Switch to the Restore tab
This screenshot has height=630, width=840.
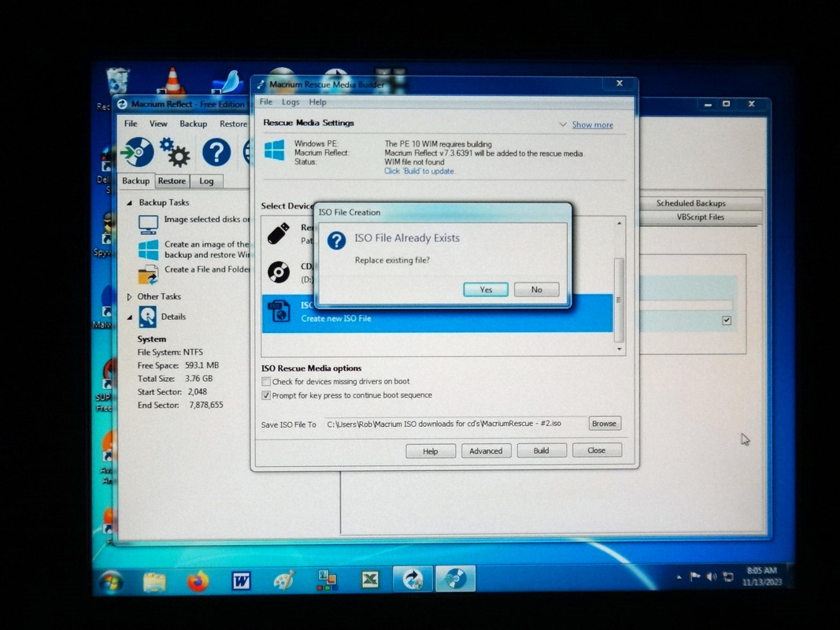pos(172,181)
